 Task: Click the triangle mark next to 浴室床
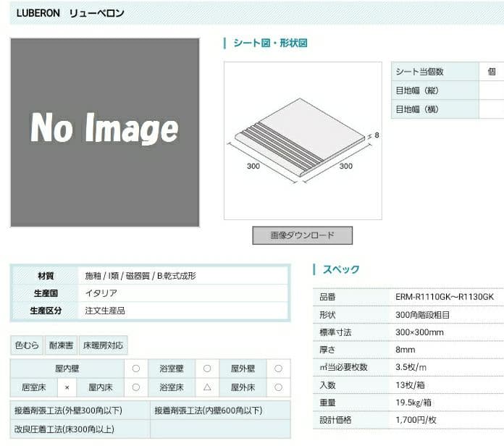(207, 388)
